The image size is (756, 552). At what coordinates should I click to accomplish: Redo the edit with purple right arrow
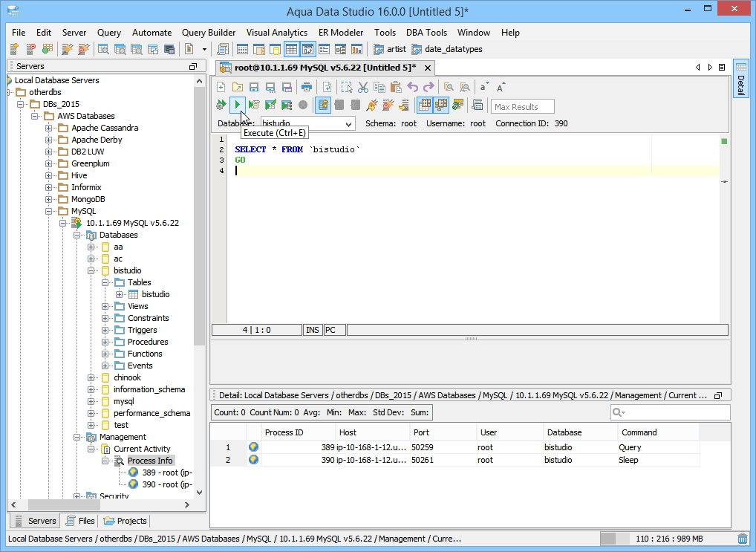click(x=428, y=88)
